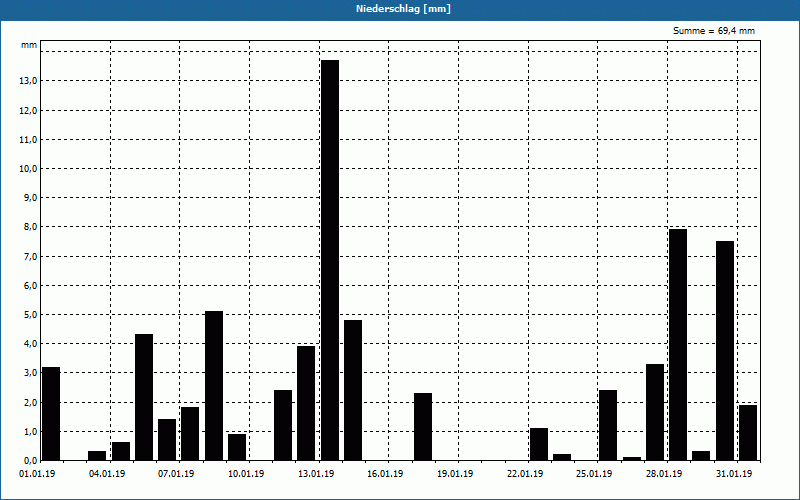
Task: Select the 22.01.19 date label
Action: click(x=525, y=474)
